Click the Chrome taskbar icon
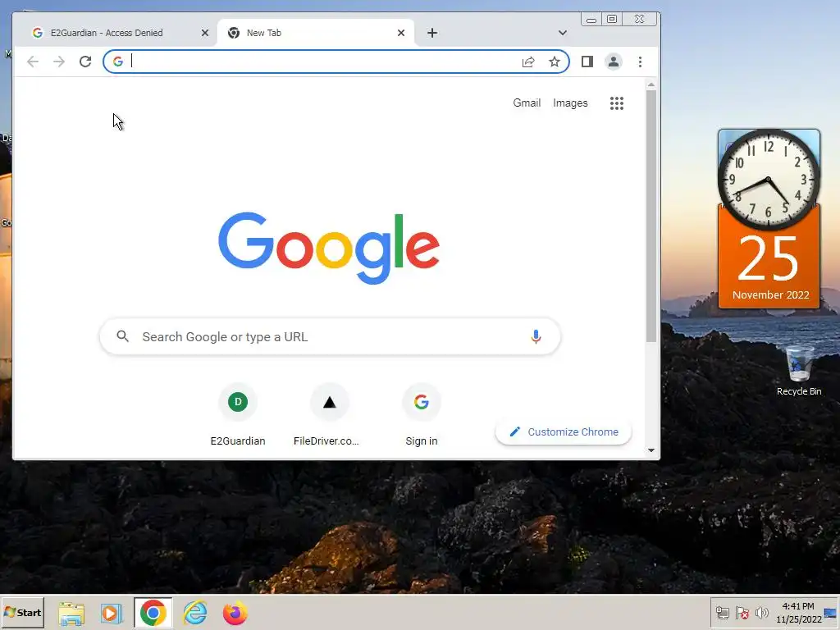840x630 pixels. [x=153, y=612]
